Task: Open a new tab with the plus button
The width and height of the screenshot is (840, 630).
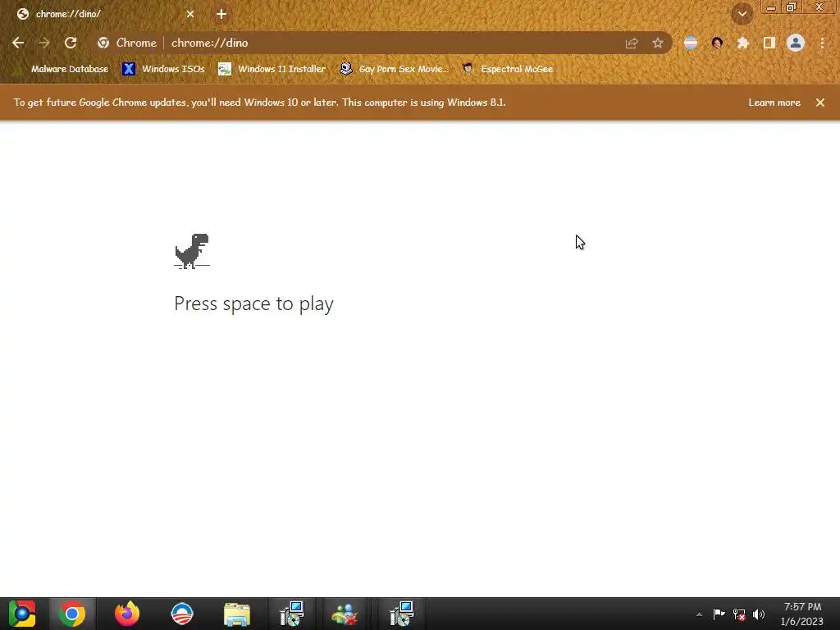Action: coord(221,14)
